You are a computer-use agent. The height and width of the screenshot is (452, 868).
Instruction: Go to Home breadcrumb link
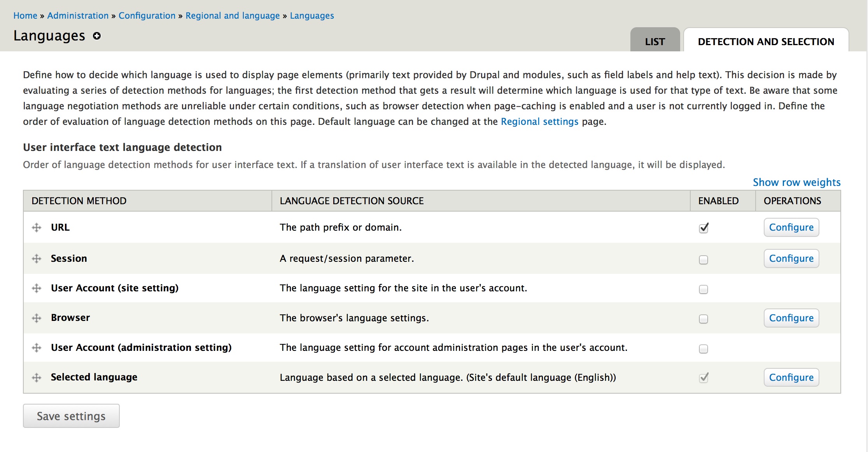tap(25, 16)
